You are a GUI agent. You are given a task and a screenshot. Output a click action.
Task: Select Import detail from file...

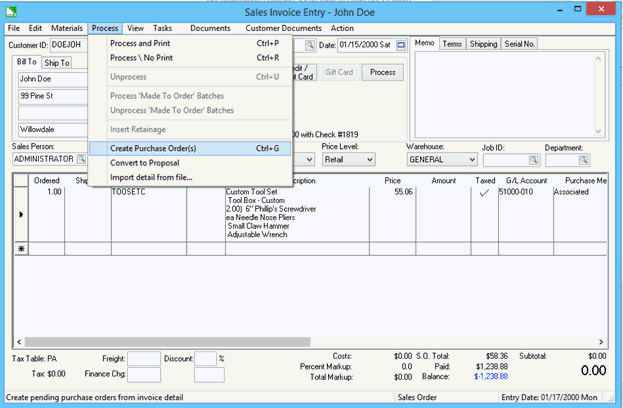(190, 178)
